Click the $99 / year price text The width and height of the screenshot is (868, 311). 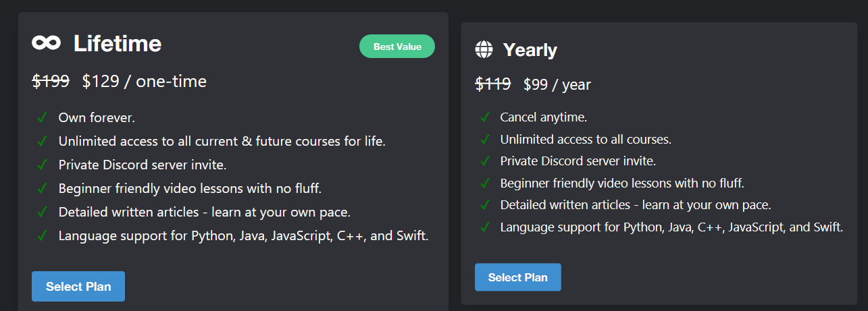pyautogui.click(x=557, y=84)
